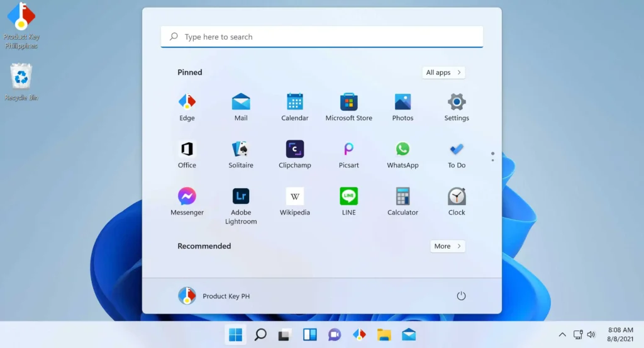
Task: Open the Clock app
Action: point(457,202)
